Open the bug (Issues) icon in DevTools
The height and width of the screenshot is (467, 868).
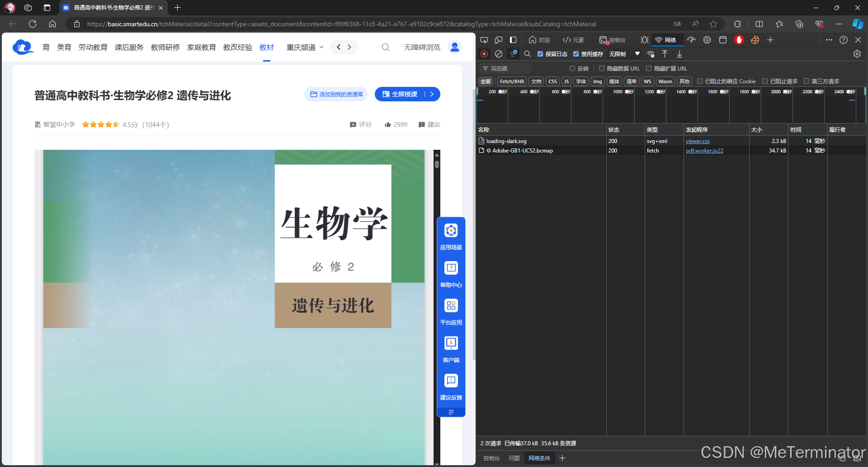pos(645,40)
